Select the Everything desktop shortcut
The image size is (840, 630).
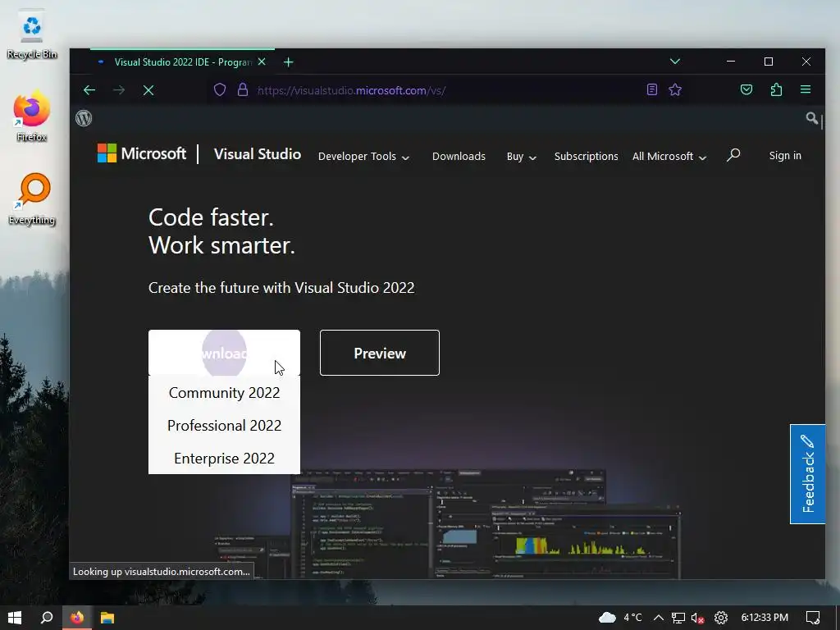[x=32, y=199]
